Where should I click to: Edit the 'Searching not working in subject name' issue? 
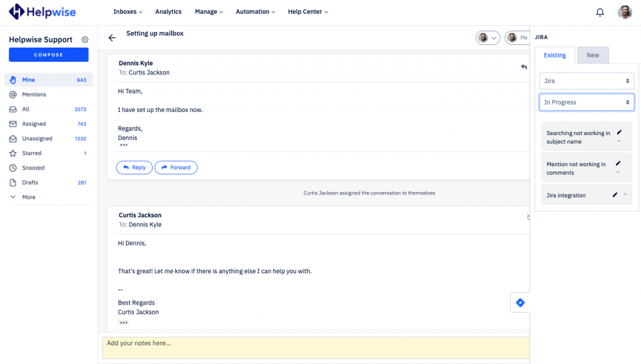(x=619, y=133)
